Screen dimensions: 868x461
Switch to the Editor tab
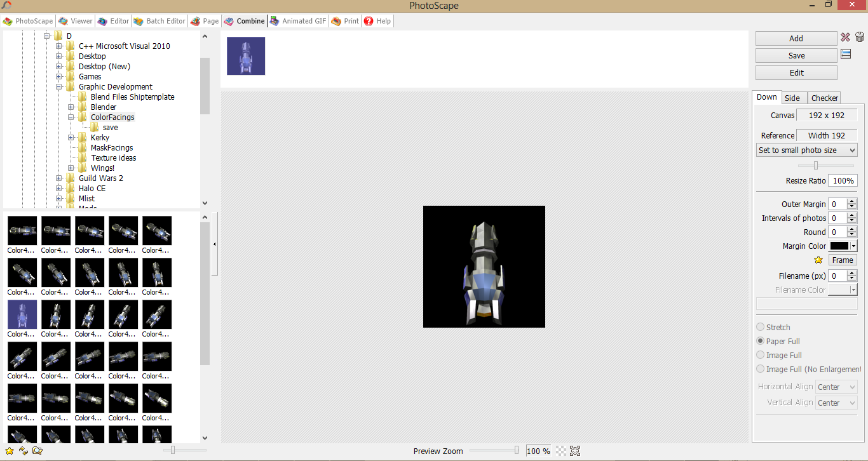point(114,21)
